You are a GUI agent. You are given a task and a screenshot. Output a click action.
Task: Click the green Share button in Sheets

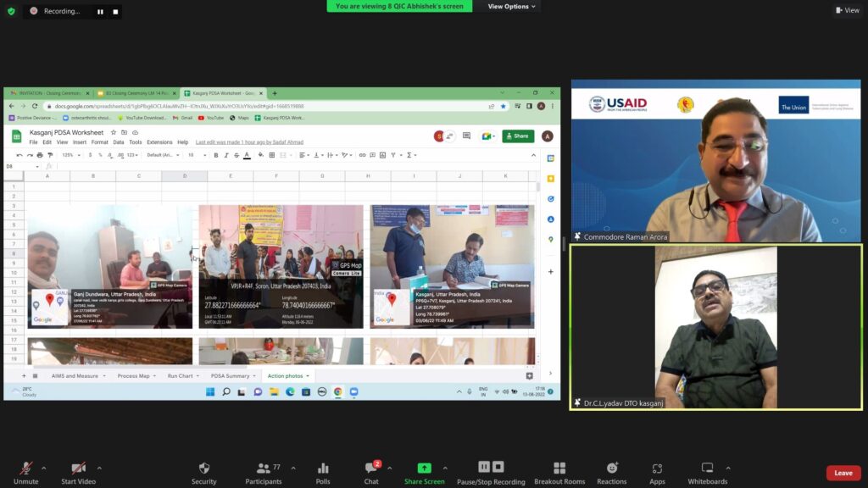tap(518, 136)
